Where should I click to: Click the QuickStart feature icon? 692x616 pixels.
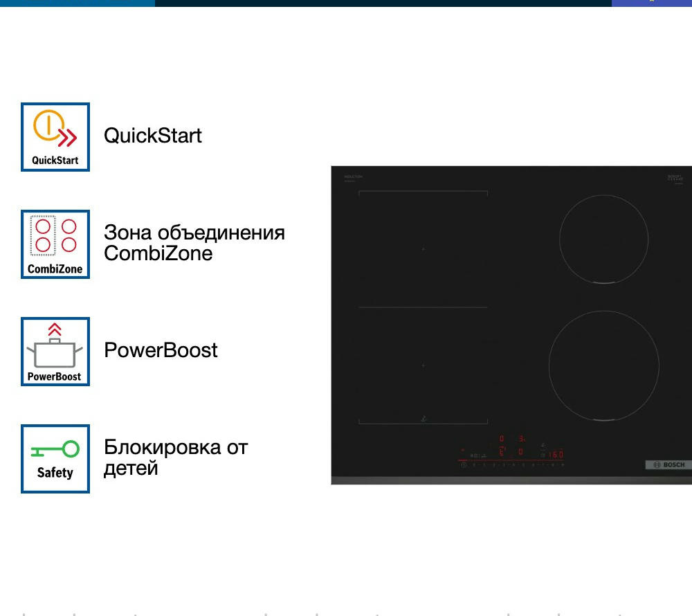tap(55, 137)
